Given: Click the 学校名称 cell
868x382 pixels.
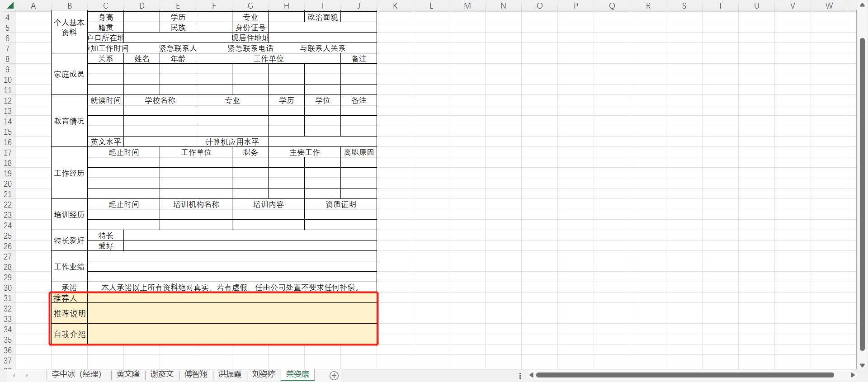Looking at the screenshot, I should (x=160, y=100).
